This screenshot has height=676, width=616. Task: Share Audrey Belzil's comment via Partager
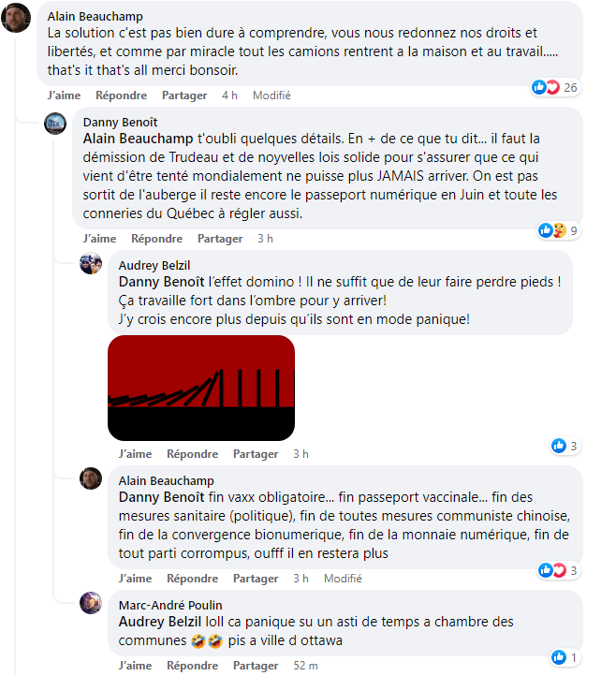click(x=256, y=454)
